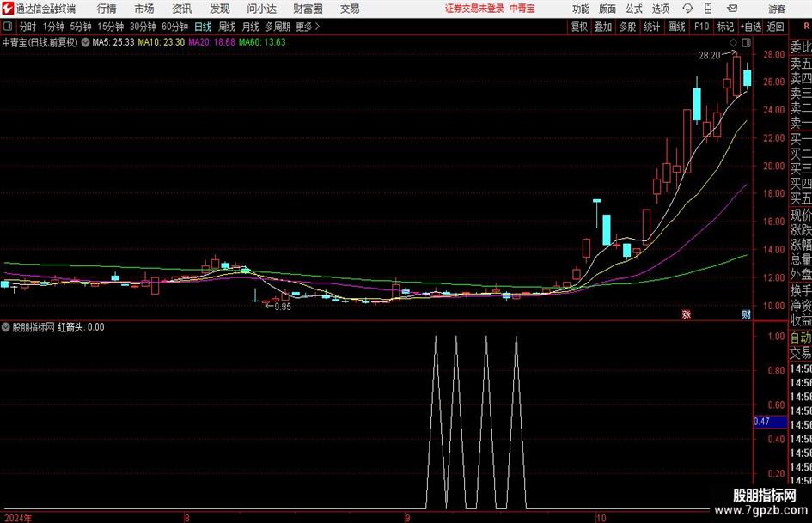Switch to the 1分钟 period tab
Viewport: 812px width, 523px height.
point(53,27)
